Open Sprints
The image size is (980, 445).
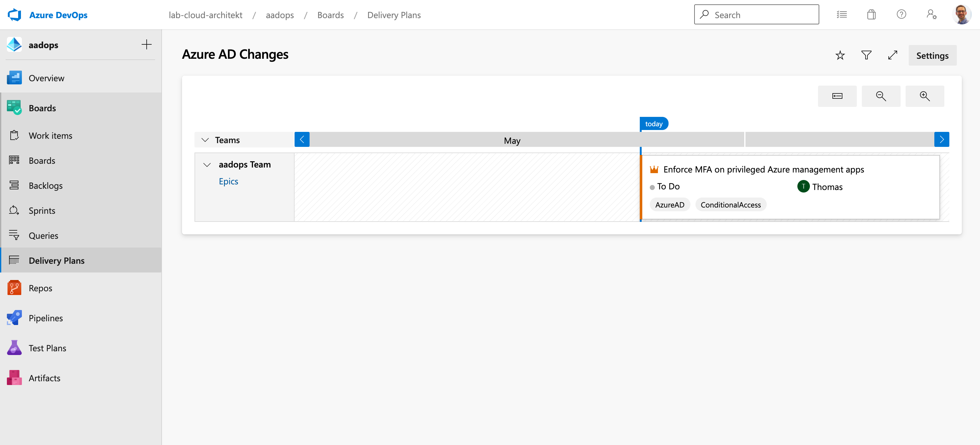81,210
